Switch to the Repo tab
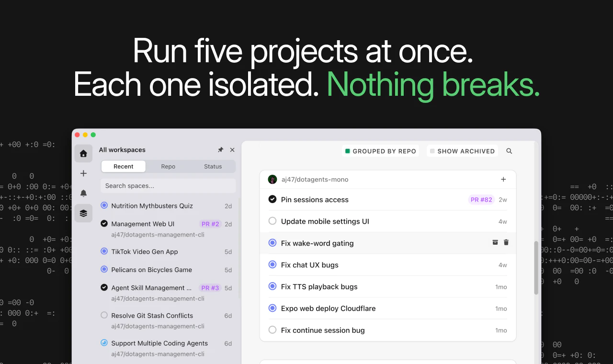 click(168, 166)
